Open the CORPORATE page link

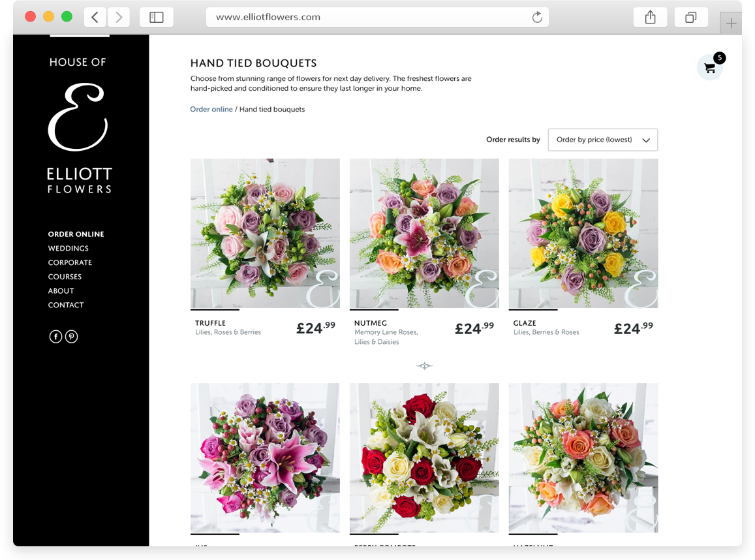pyautogui.click(x=70, y=262)
